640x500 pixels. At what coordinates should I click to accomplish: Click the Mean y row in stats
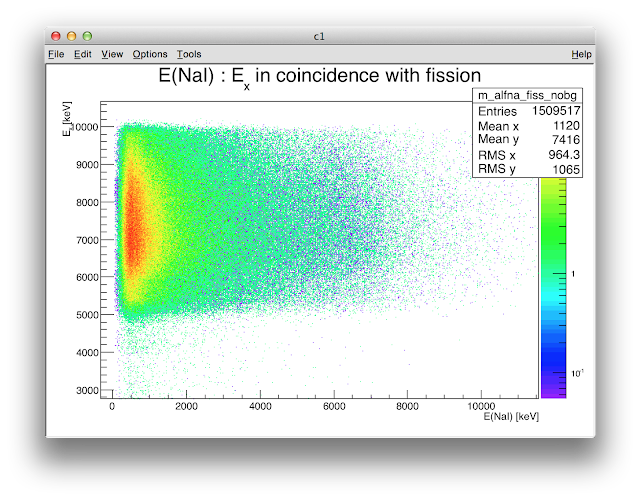pos(529,140)
